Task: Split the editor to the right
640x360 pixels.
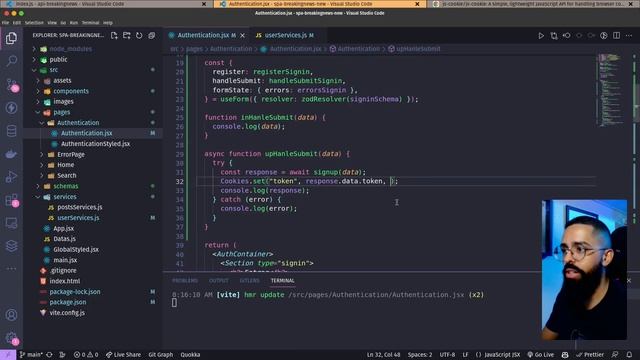Action: [x=616, y=36]
